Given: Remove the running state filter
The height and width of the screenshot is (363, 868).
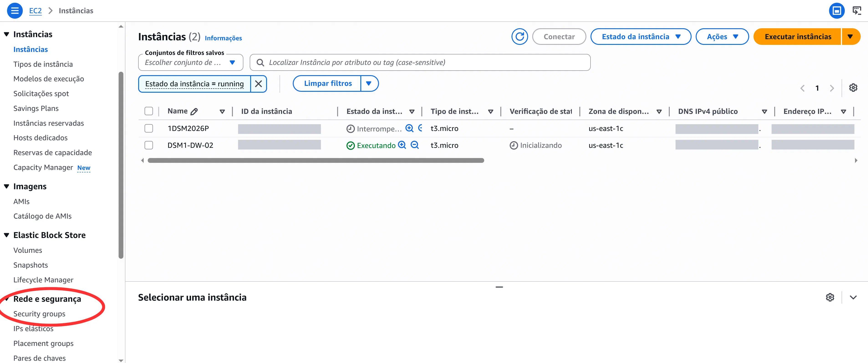Looking at the screenshot, I should pos(258,84).
